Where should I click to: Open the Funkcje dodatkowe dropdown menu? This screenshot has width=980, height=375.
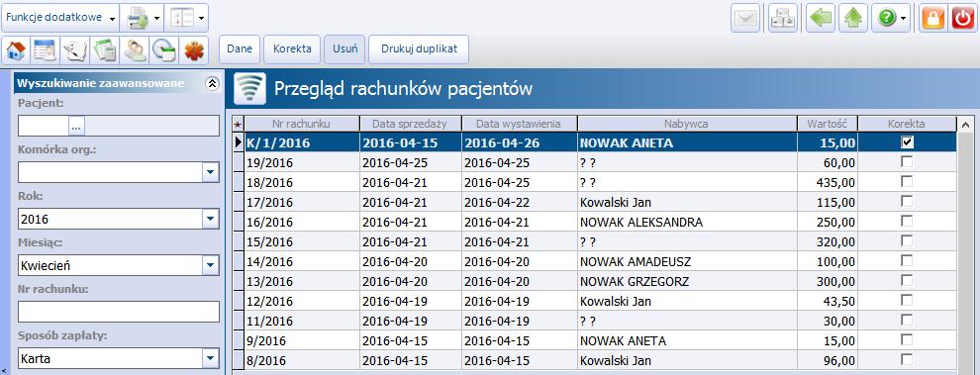point(60,18)
